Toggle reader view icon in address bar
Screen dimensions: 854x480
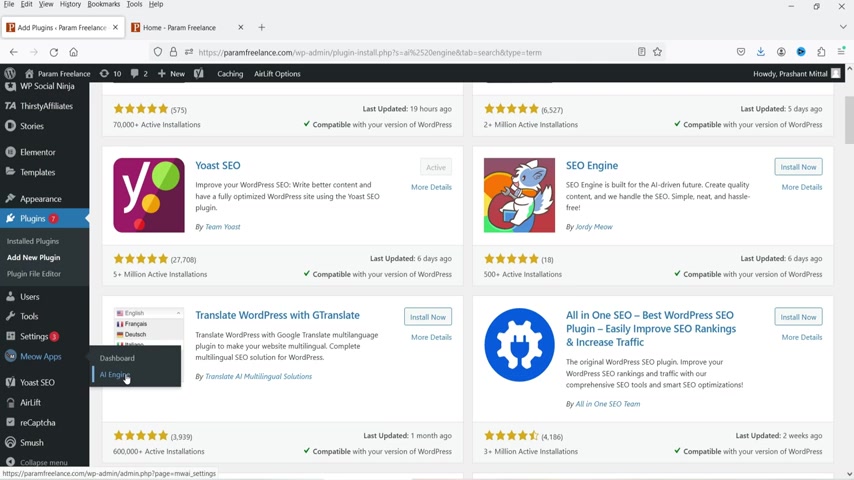642,52
